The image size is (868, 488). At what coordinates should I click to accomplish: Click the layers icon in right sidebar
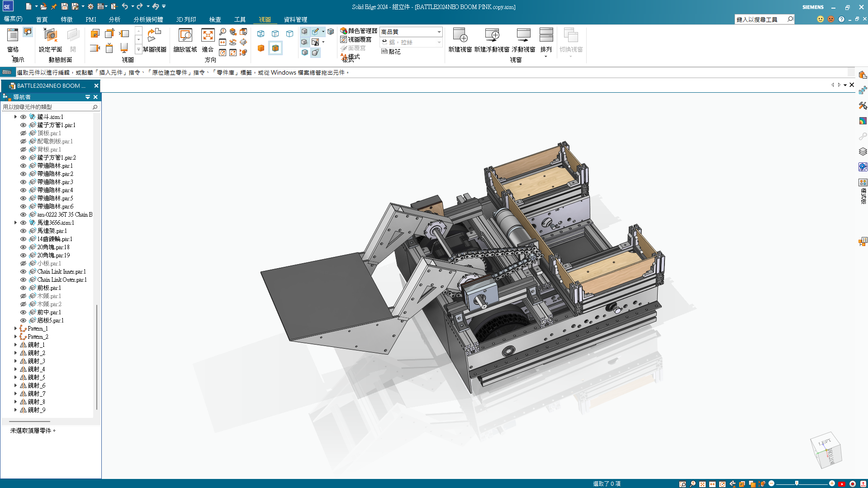[x=863, y=152]
